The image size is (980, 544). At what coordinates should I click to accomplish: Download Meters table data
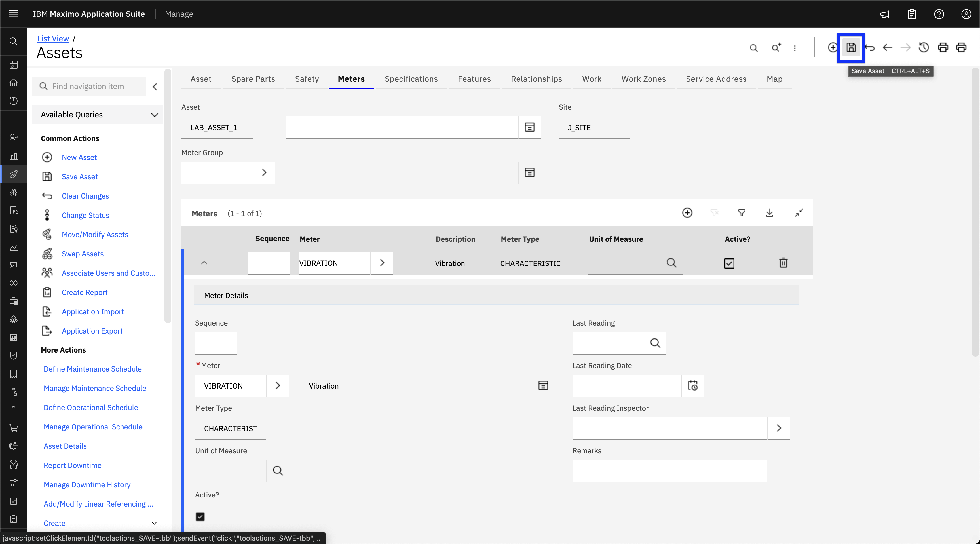click(769, 213)
